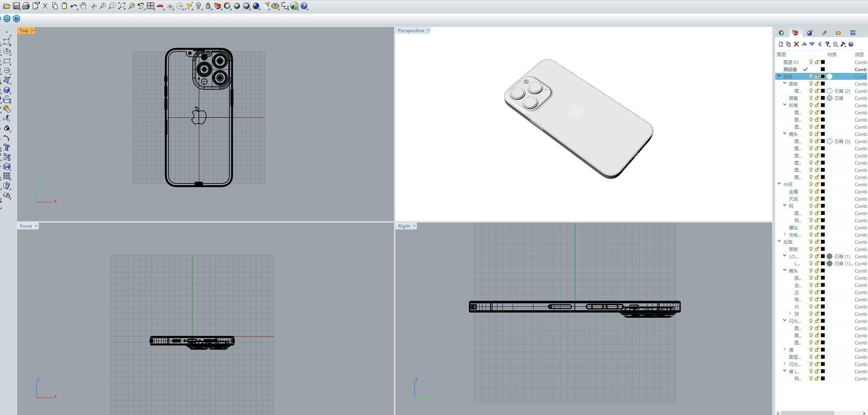The height and width of the screenshot is (415, 868).
Task: Open the layer filter funnel icon
Action: 828,44
